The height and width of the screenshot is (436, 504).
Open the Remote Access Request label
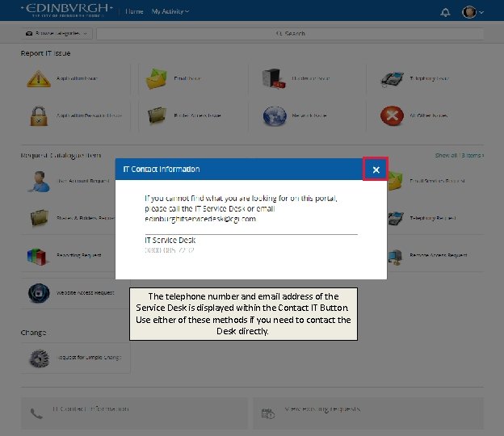[x=438, y=255]
